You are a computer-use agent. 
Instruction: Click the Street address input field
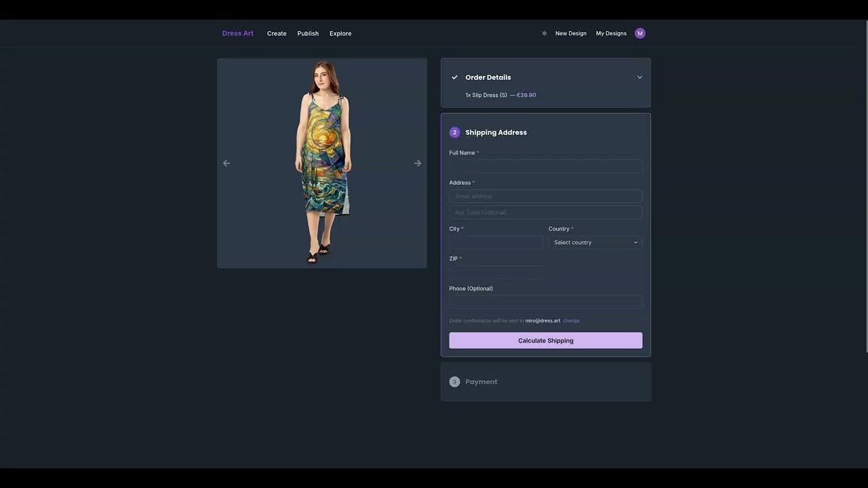point(545,196)
